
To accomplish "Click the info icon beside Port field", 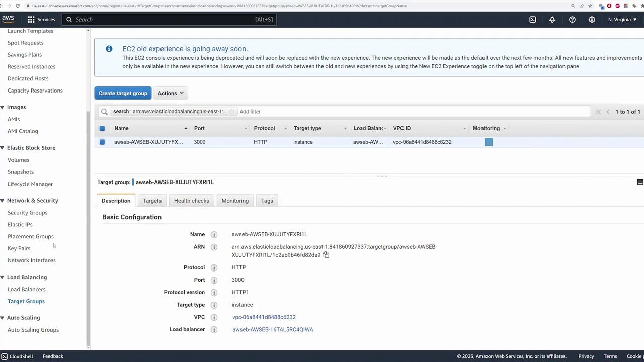I will pos(214,280).
